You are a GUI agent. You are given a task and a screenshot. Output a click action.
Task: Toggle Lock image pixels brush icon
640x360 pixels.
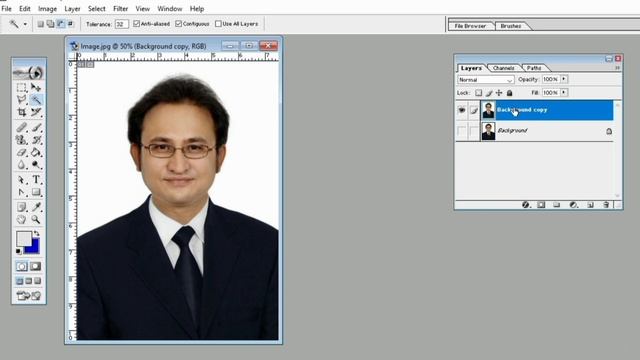point(489,93)
